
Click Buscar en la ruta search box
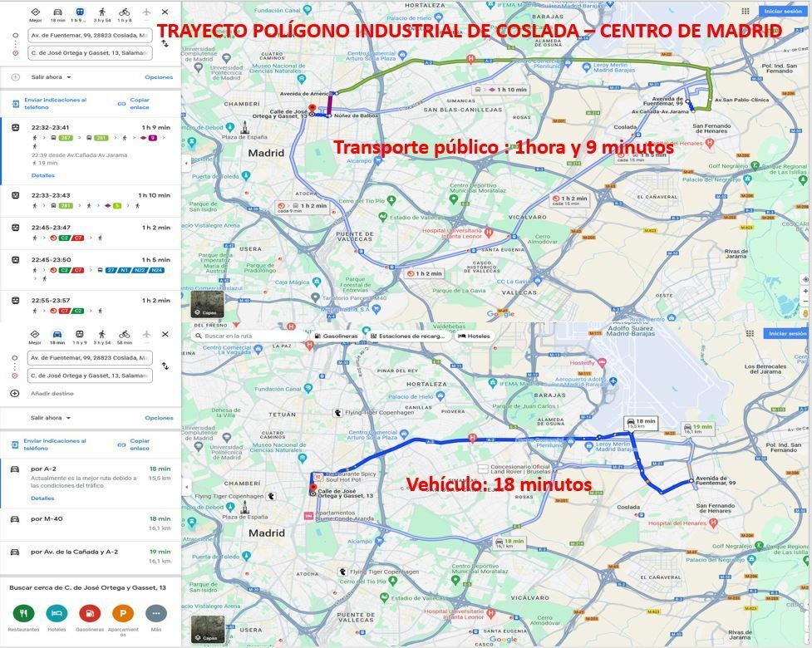(x=249, y=336)
